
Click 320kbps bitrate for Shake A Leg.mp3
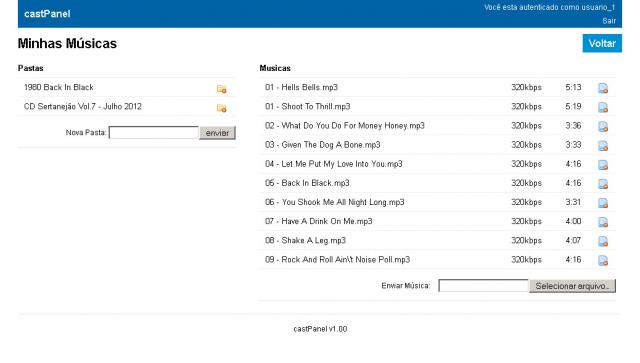[x=527, y=241]
